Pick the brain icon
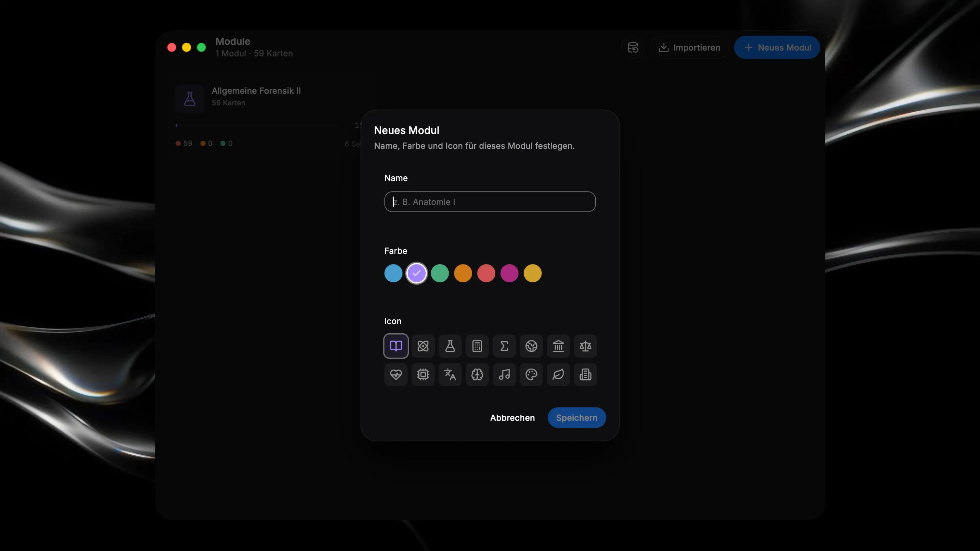Viewport: 980px width, 551px height. click(477, 375)
